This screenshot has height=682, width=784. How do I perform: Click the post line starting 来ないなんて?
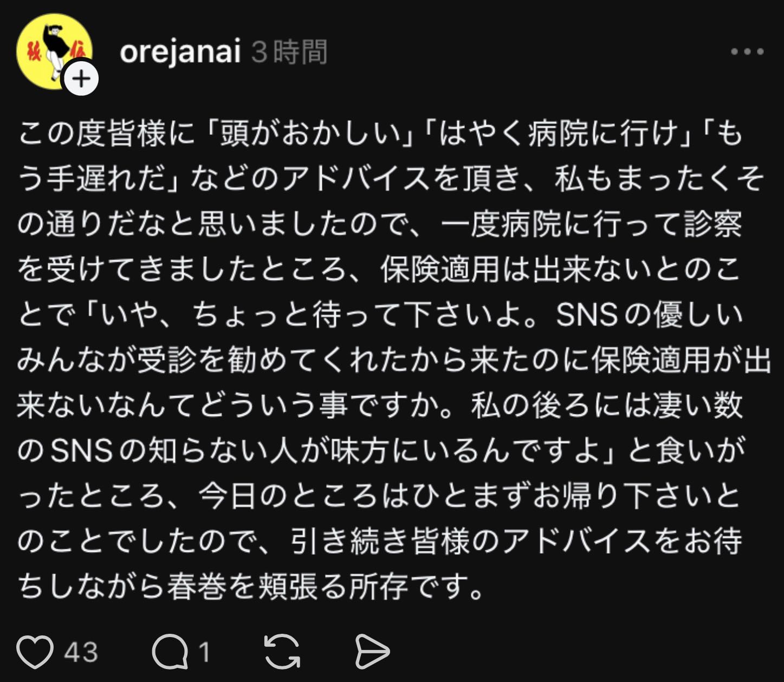pos(379,406)
